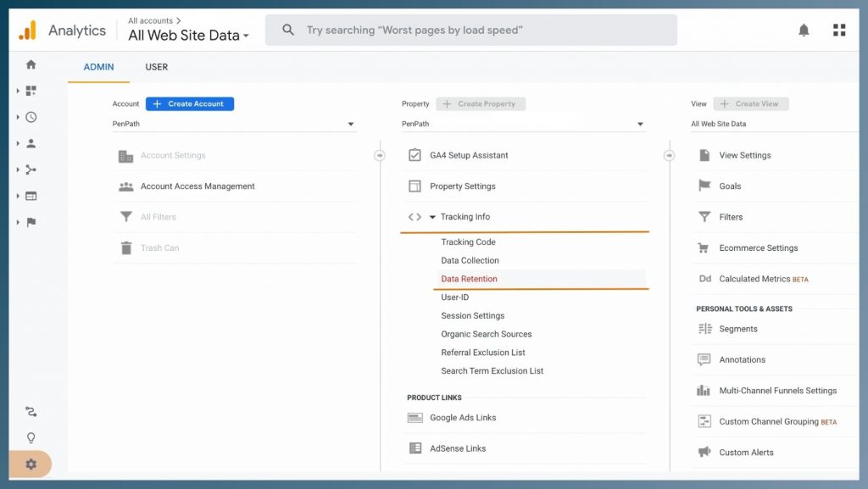Click the Google Ads Links icon

point(415,418)
